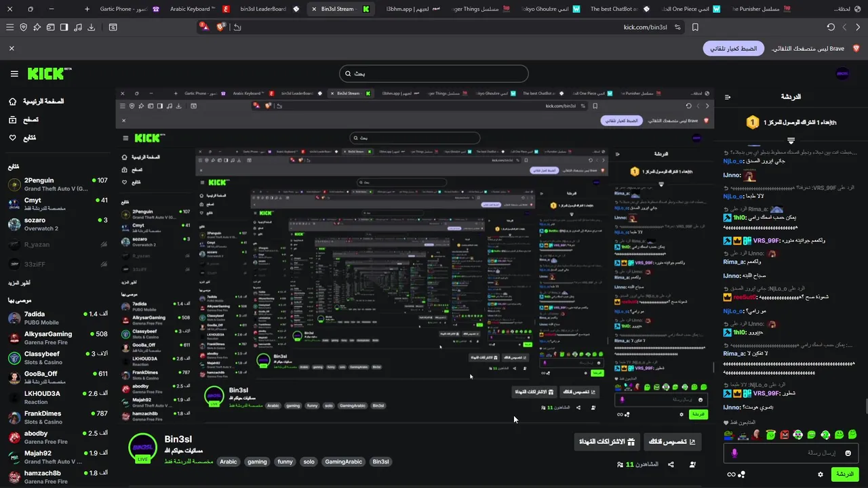Switch to The Punisher tab

coord(760,9)
